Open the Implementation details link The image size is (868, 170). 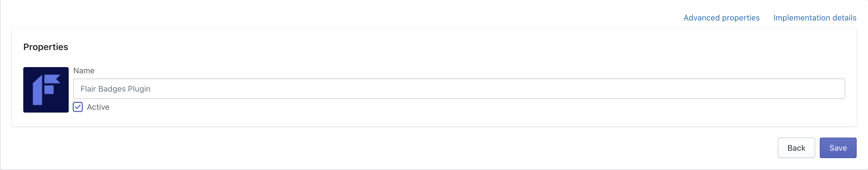coord(815,18)
